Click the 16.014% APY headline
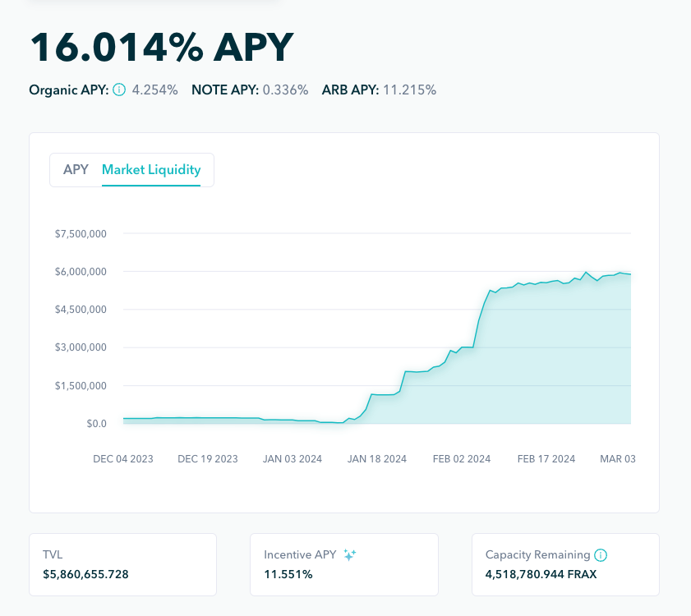This screenshot has height=616, width=691. 161,48
